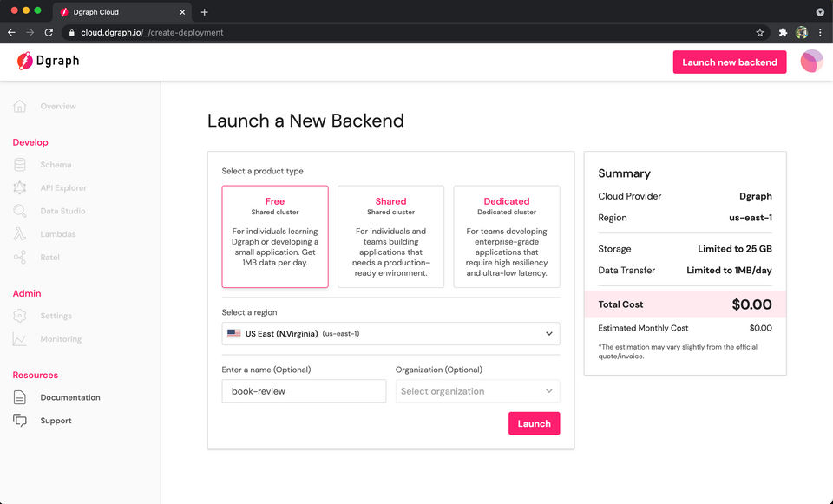Viewport: 833px width, 504px height.
Task: Click the Estimated Monthly Cost label
Action: 643,328
